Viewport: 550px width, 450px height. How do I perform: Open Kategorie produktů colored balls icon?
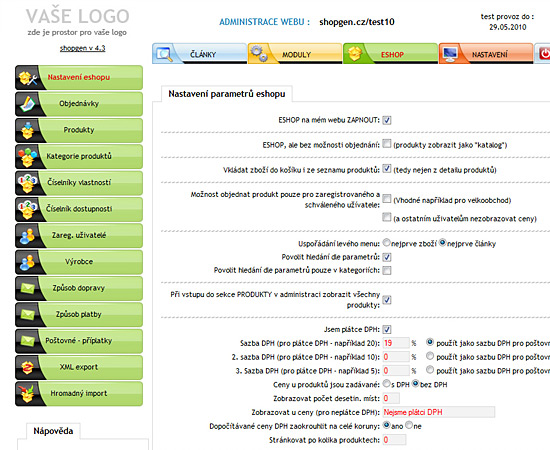tap(27, 156)
